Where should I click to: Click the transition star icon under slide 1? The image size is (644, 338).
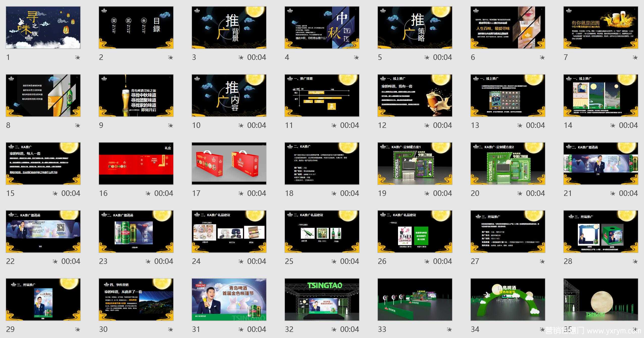click(x=78, y=58)
